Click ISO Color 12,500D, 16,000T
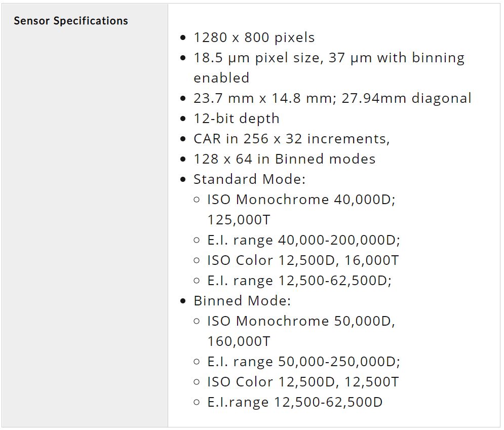 click(303, 260)
